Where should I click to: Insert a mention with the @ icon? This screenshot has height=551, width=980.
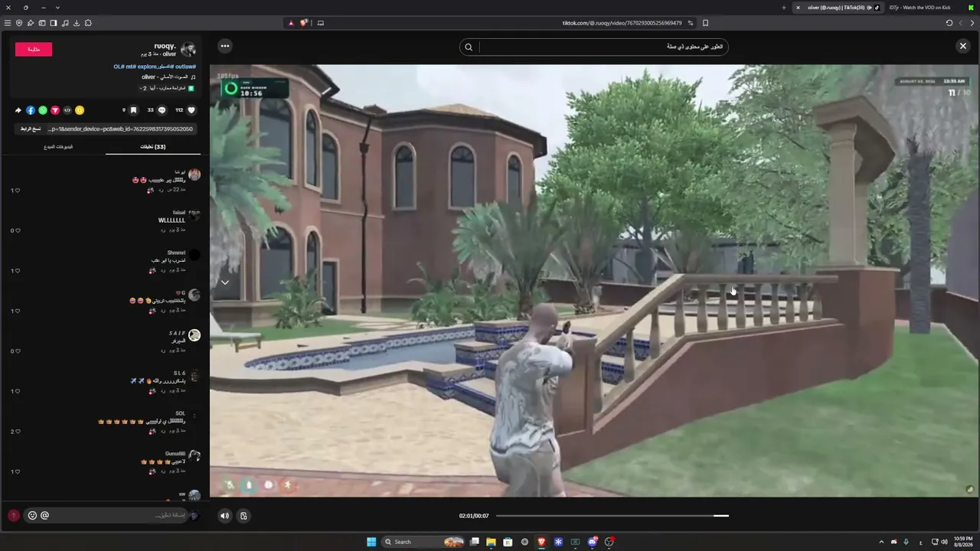click(44, 515)
